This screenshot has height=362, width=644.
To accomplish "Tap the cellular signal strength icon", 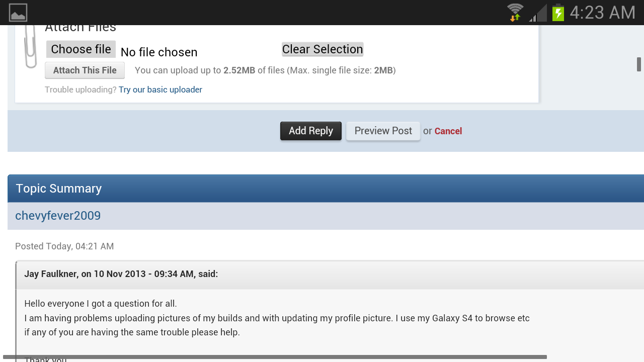I will (x=538, y=13).
